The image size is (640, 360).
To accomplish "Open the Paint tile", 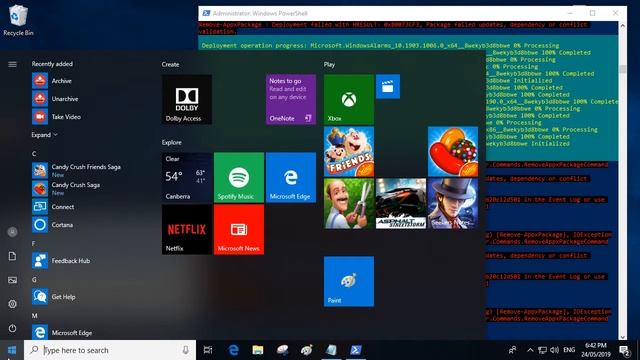I will tap(349, 281).
